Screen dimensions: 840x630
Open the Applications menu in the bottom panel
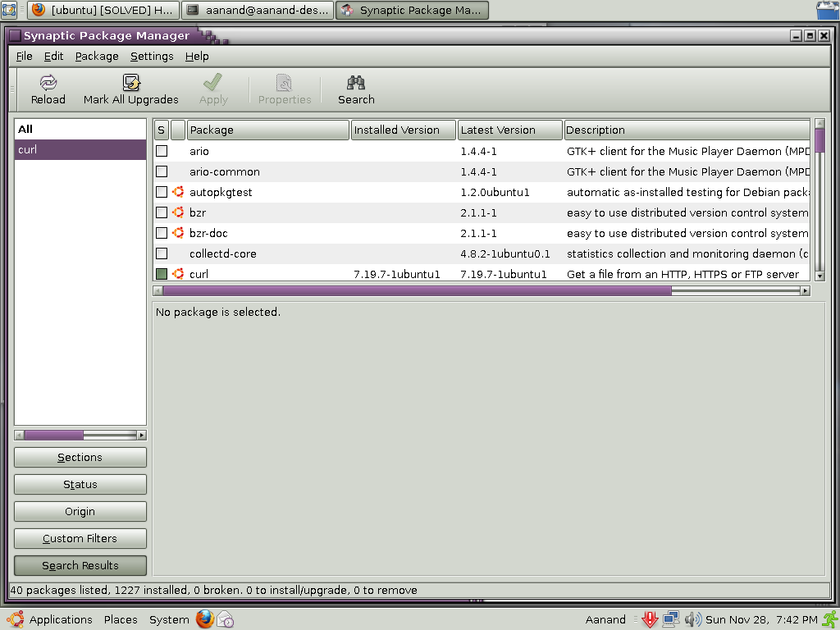coord(61,619)
